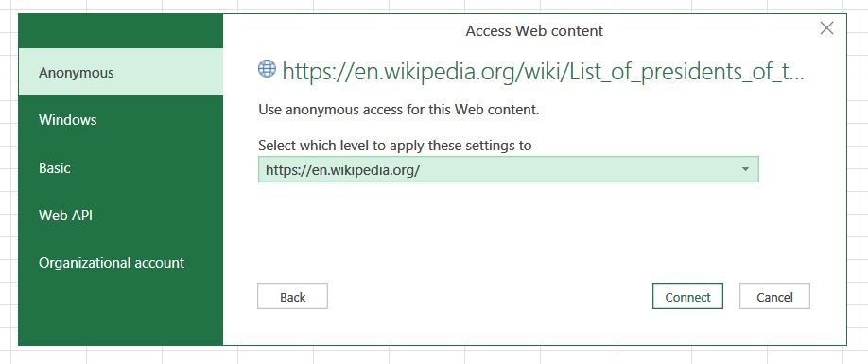Screen dimensions: 868x364
Task: Click the 'Use anonymous access' description text
Action: point(399,110)
